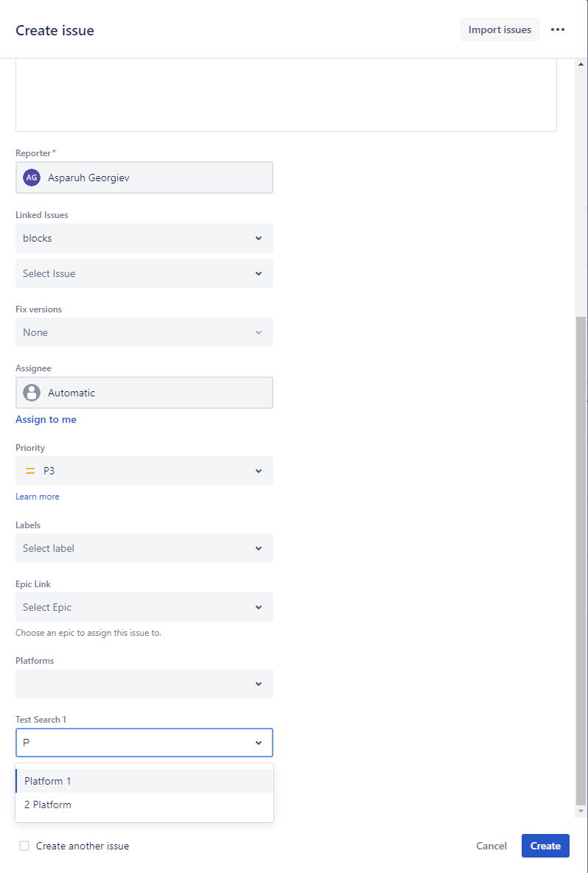Open the Fix versions dropdown
The width and height of the screenshot is (588, 873).
[144, 332]
